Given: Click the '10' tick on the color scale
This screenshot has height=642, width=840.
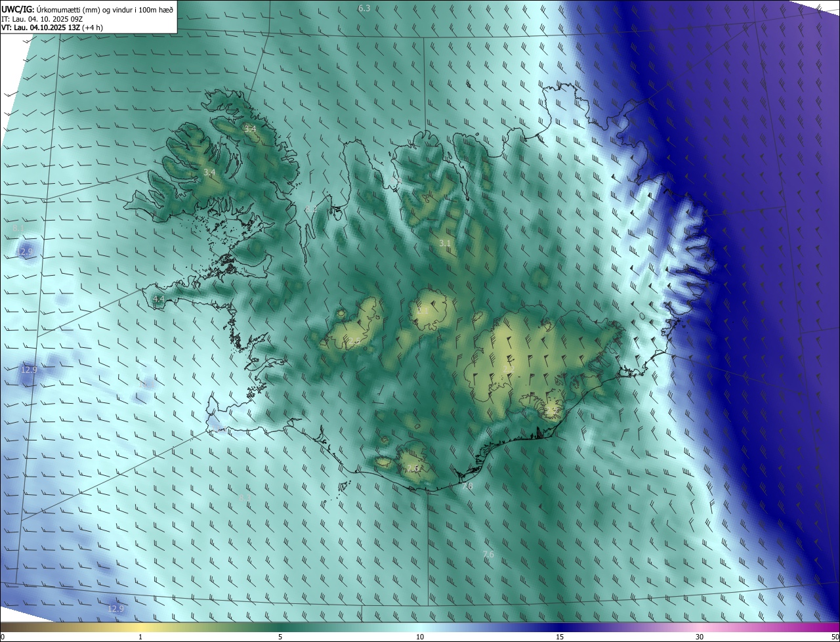Looking at the screenshot, I should coord(420,637).
